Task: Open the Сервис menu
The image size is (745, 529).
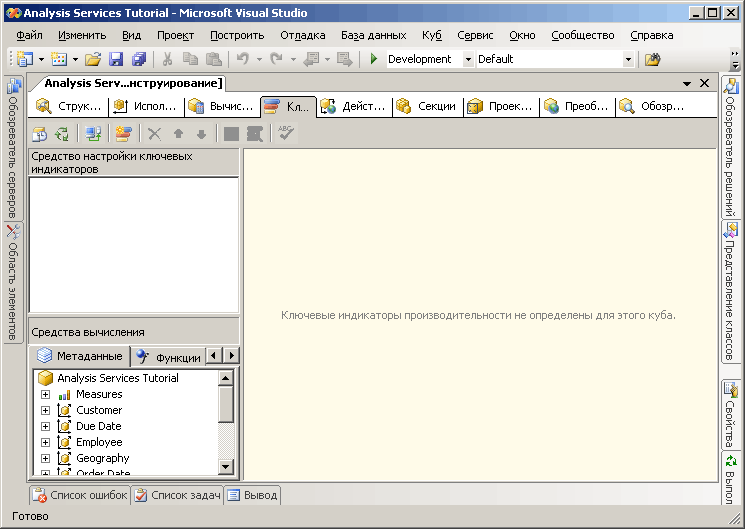Action: point(475,35)
